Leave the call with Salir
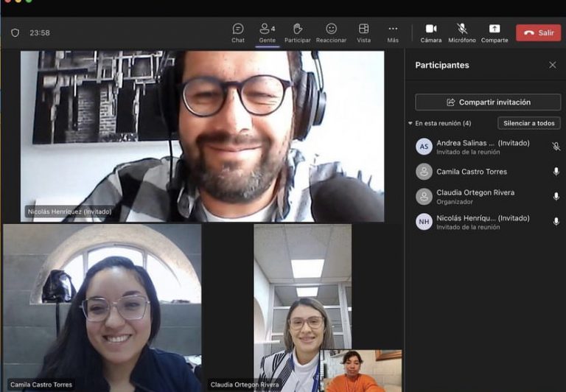 (538, 33)
